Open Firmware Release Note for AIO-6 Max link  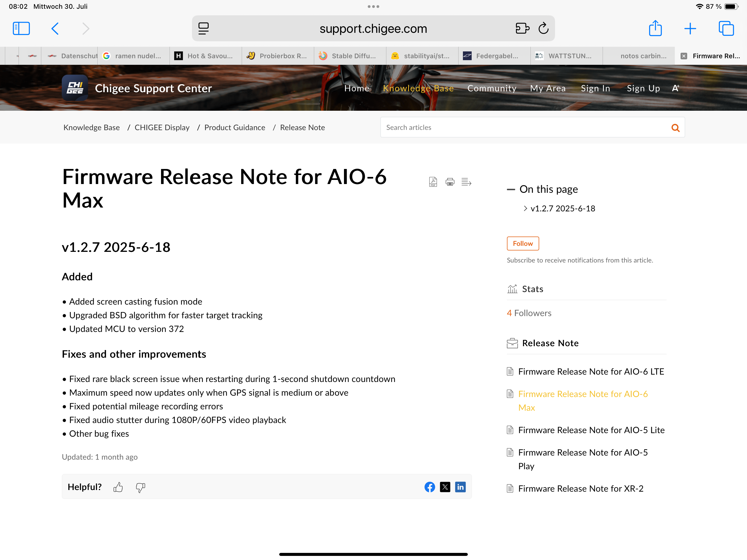583,401
